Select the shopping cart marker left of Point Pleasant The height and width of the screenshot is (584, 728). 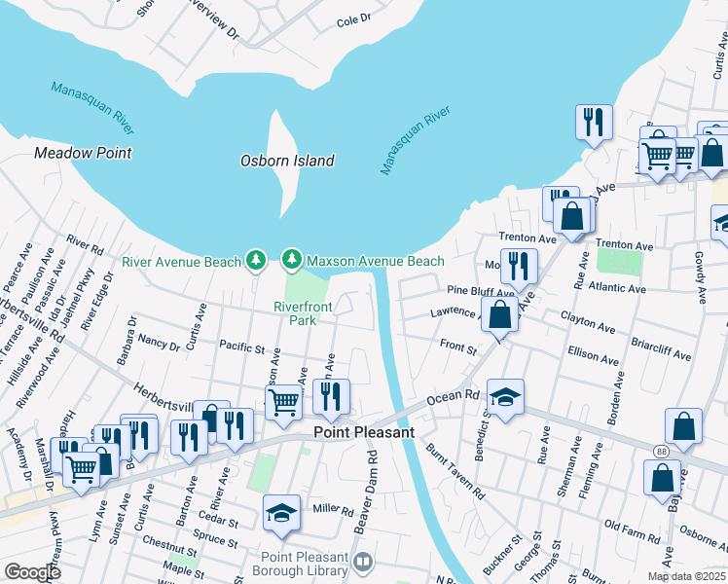283,403
